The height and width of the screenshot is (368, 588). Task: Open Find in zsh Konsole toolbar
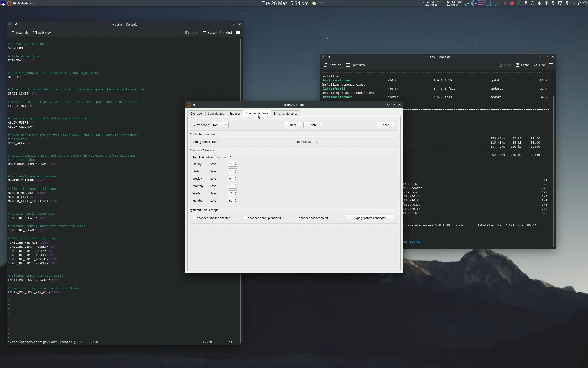[x=539, y=65]
